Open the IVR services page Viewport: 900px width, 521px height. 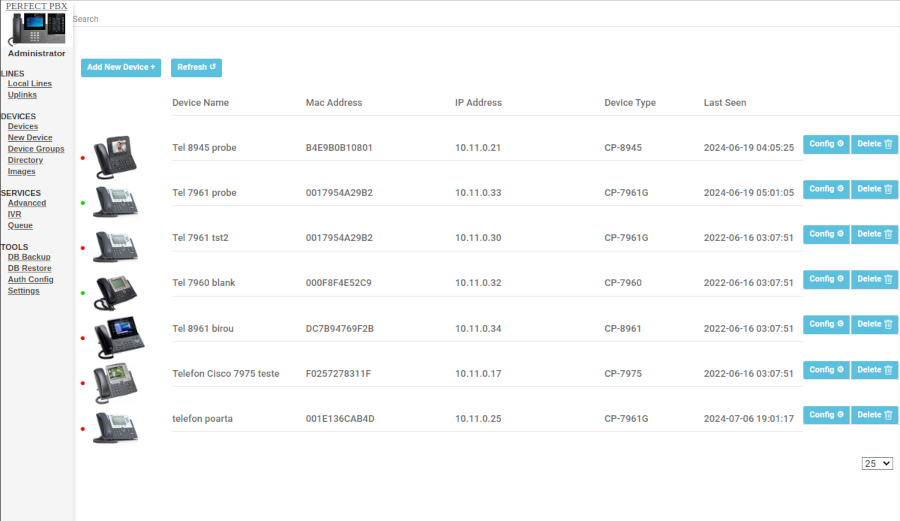(14, 214)
